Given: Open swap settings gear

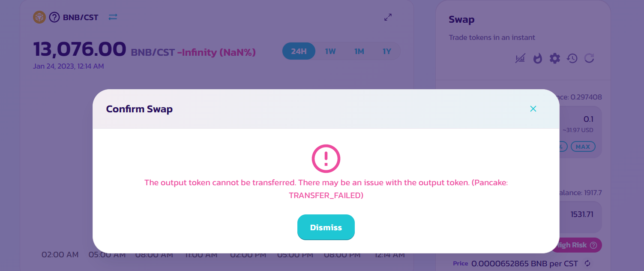Looking at the screenshot, I should coord(555,58).
